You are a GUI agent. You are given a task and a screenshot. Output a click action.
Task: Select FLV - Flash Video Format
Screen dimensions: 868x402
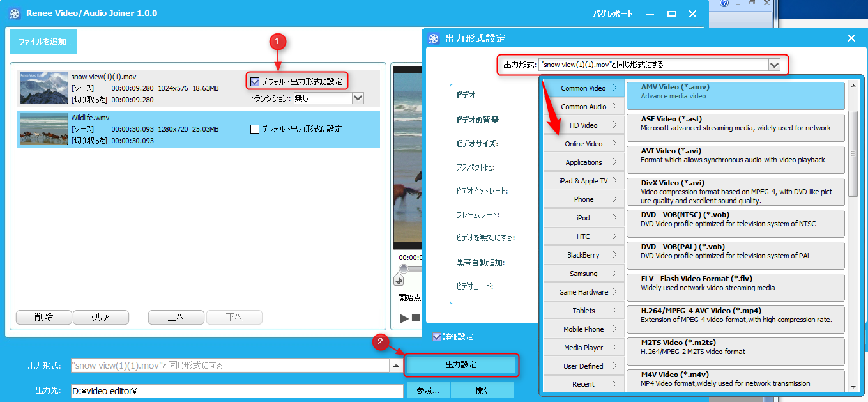[736, 287]
